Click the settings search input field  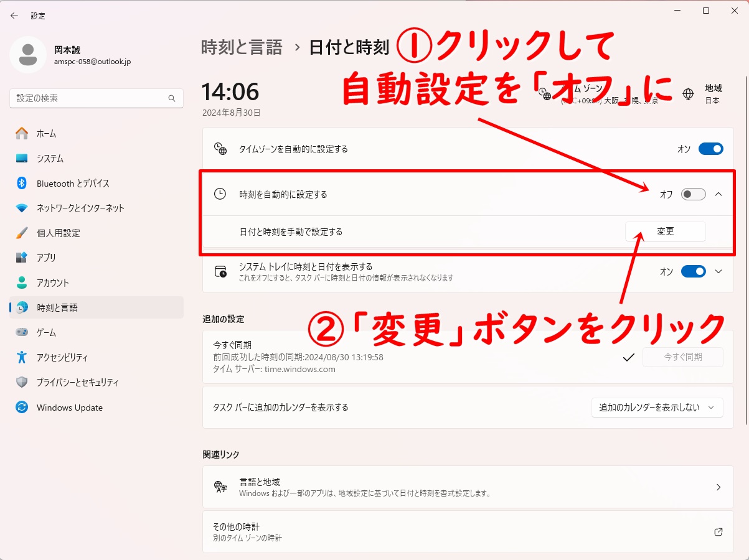click(x=90, y=98)
